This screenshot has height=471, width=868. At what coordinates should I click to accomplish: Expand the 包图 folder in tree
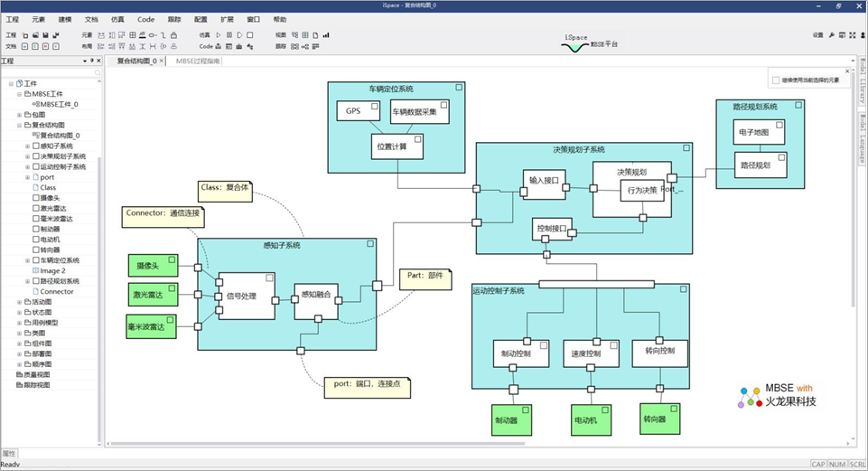19,115
